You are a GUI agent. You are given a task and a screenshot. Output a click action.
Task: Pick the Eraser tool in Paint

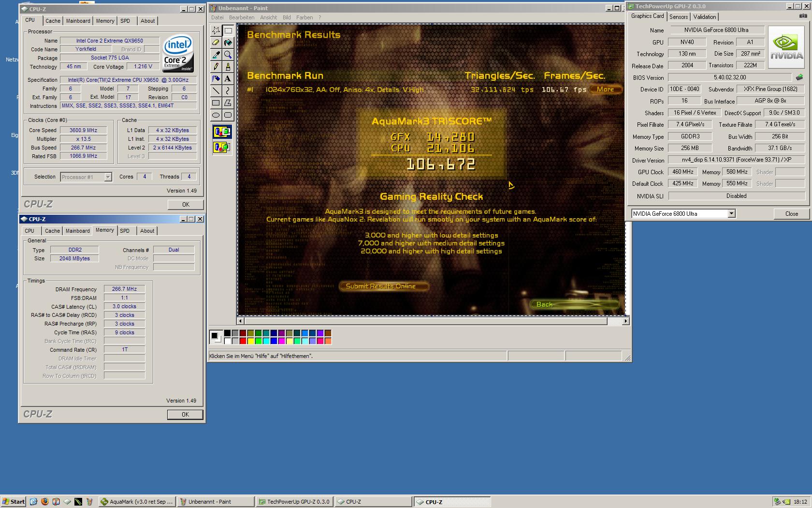216,43
